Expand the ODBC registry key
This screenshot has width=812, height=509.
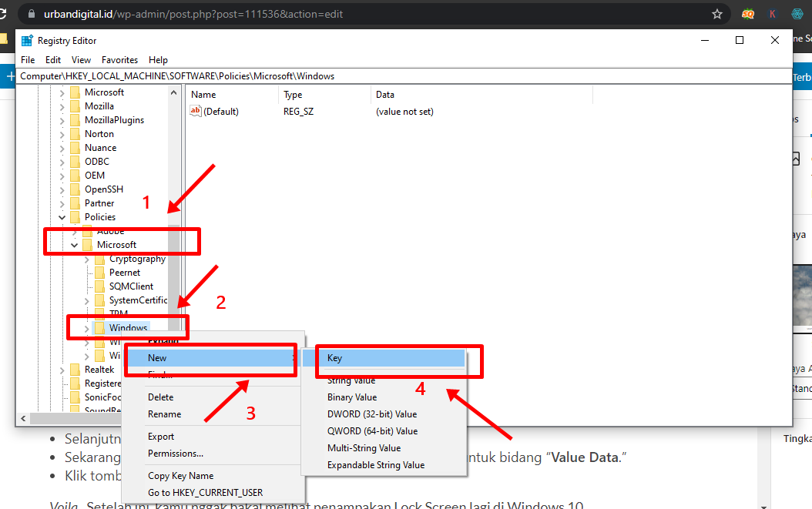[62, 162]
